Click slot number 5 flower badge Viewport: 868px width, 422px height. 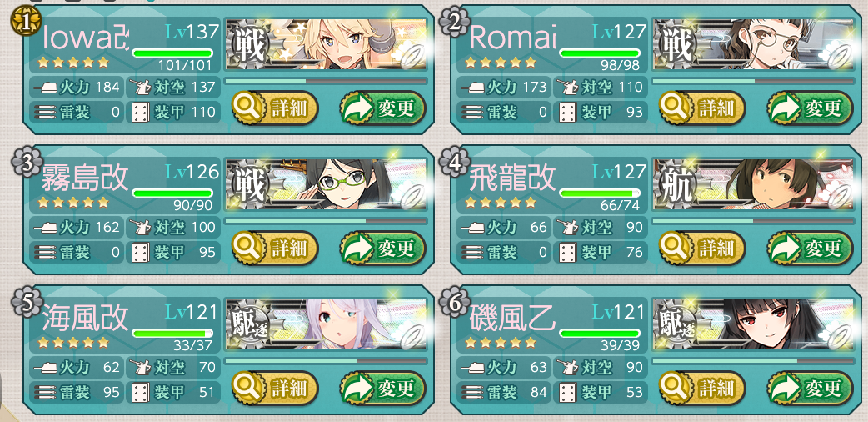click(x=22, y=302)
